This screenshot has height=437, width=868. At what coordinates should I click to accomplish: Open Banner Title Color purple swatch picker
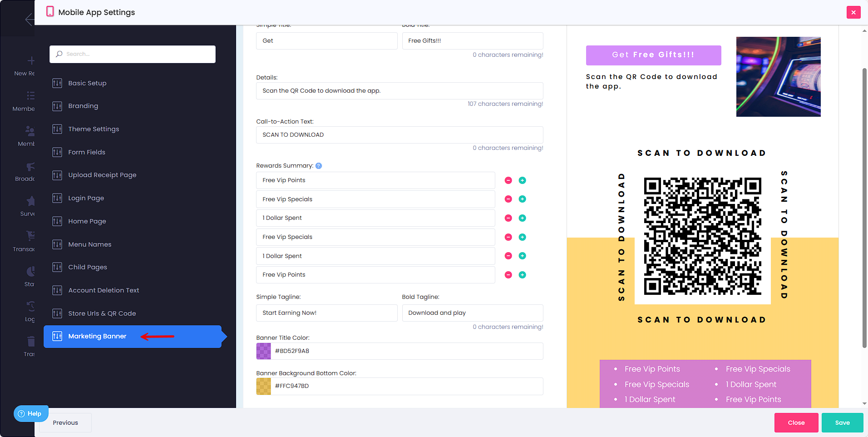264,351
